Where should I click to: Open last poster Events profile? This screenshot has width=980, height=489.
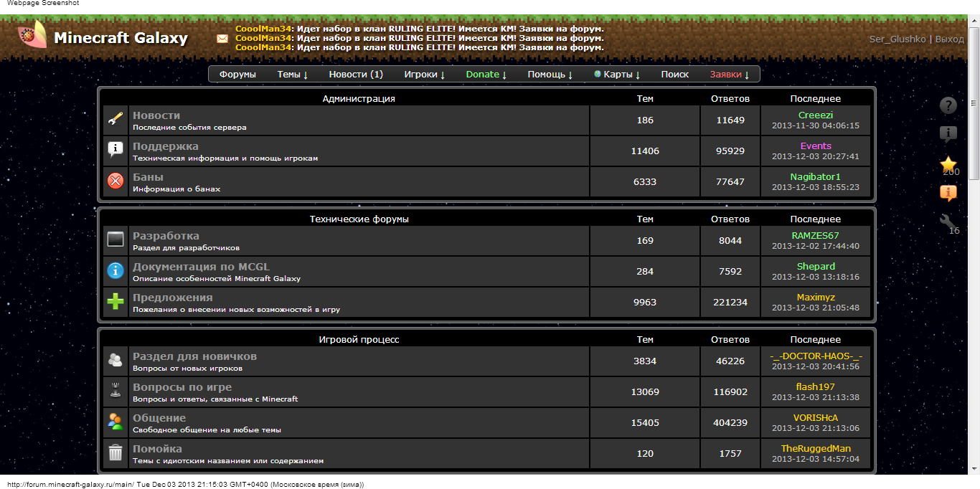point(816,146)
